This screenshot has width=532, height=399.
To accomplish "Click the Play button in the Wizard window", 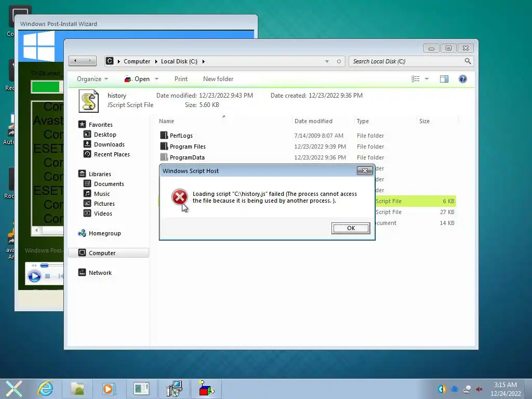I will (x=34, y=276).
